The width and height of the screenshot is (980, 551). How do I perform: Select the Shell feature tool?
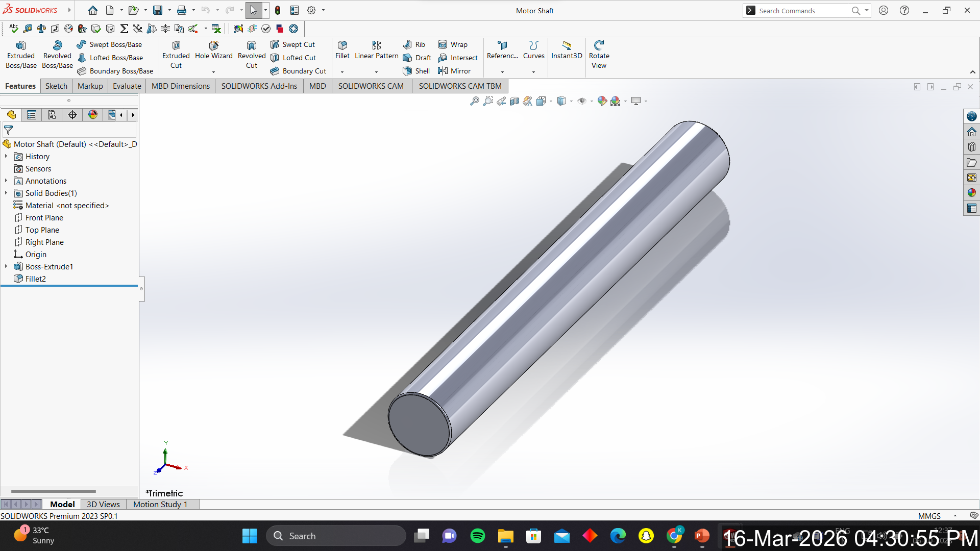(416, 71)
